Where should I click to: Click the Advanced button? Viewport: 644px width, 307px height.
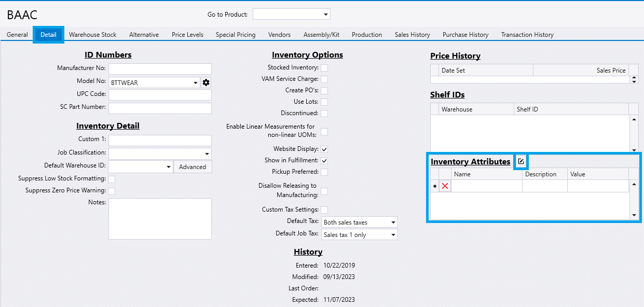tap(193, 167)
